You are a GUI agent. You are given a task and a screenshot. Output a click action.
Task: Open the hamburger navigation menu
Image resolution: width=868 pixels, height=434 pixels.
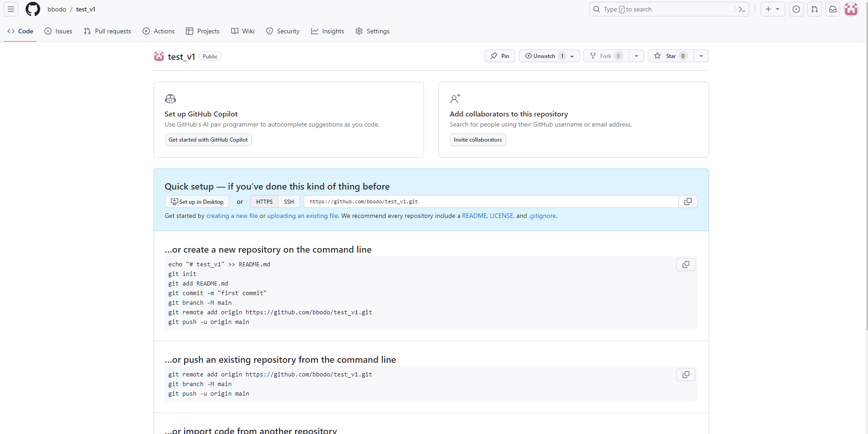coord(11,9)
